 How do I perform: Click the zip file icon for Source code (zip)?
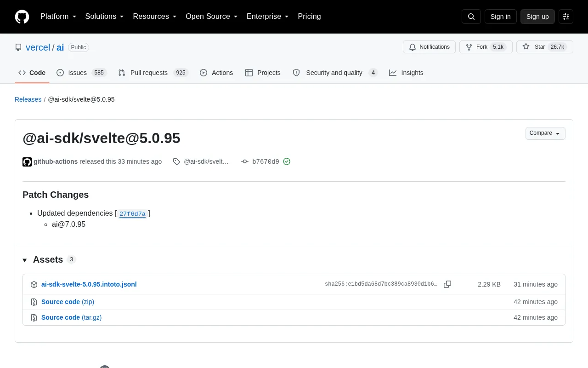click(x=34, y=302)
